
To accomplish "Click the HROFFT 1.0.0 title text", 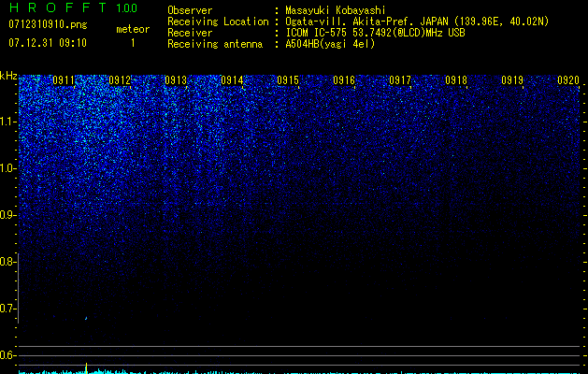I will [73, 7].
